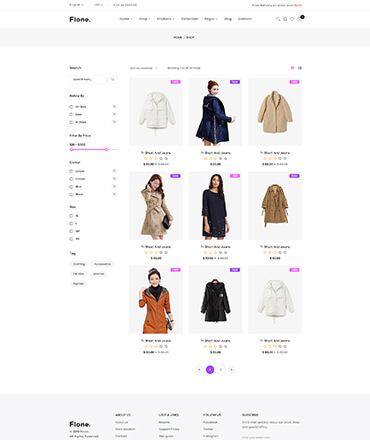Open Store location footer link

125,429
